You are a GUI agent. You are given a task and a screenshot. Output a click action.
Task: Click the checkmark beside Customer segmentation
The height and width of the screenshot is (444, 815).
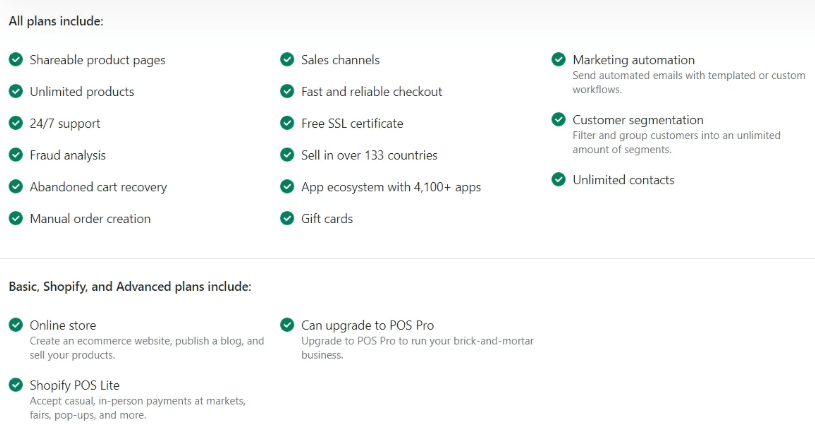point(558,119)
